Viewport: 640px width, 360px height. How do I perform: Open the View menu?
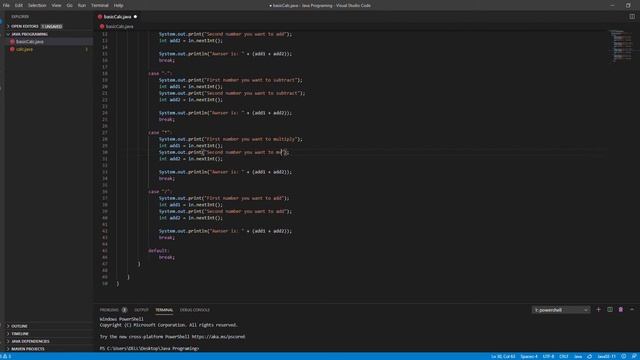pos(56,5)
